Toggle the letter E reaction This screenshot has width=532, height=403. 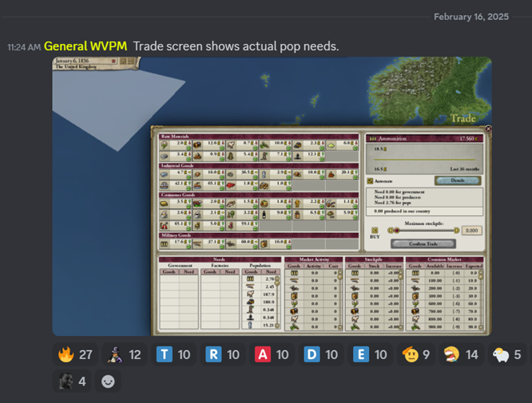point(370,354)
